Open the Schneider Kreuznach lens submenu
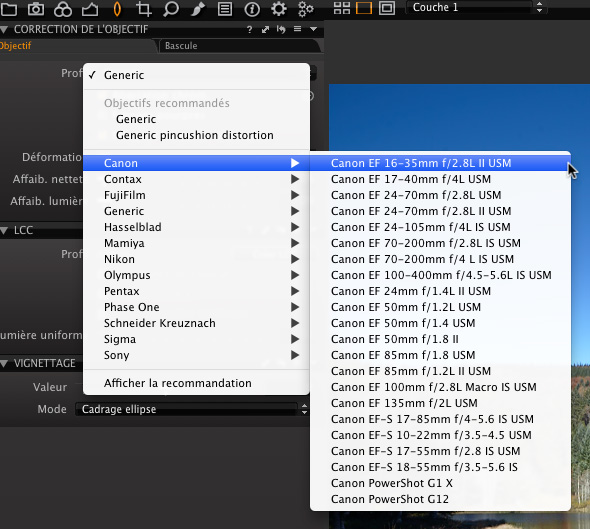The height and width of the screenshot is (529, 590). 196,323
